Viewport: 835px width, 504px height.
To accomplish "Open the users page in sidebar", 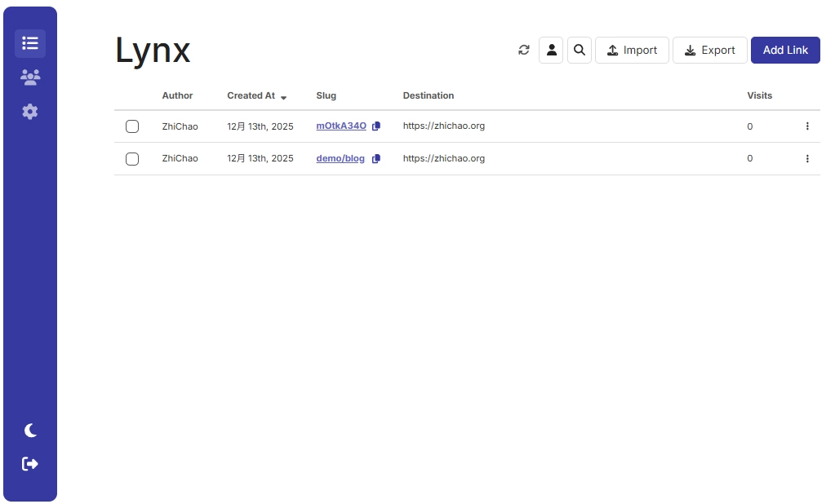I will coord(30,77).
